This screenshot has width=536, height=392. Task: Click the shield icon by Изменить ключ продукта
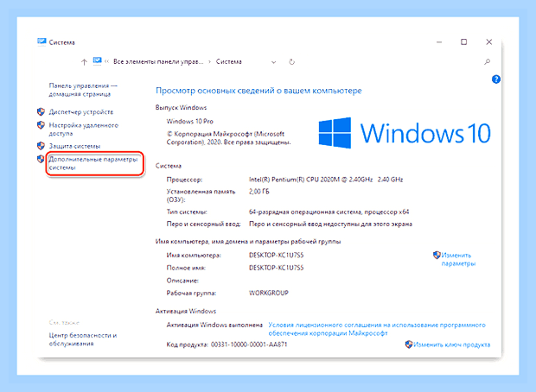click(x=409, y=345)
